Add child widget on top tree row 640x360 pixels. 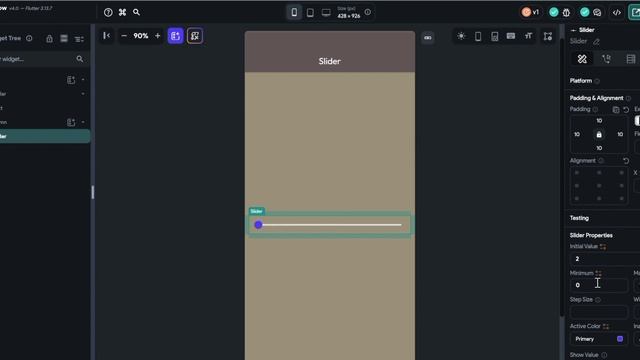71,80
